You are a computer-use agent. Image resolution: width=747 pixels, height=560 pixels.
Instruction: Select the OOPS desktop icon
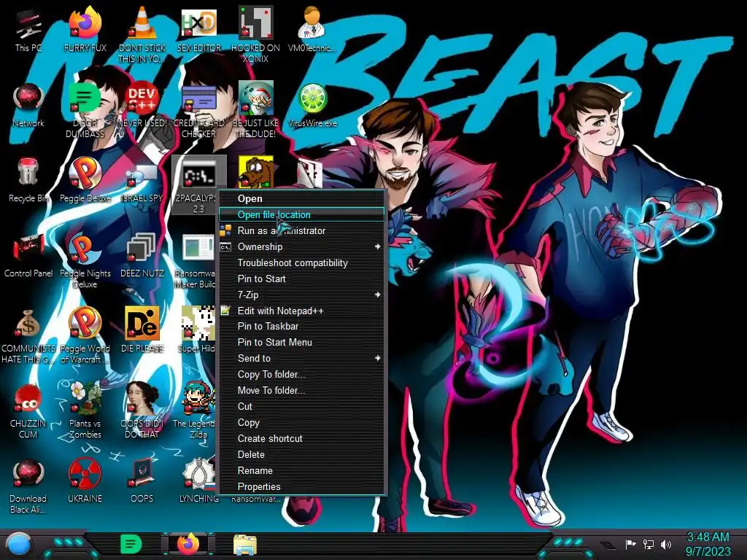tap(142, 481)
